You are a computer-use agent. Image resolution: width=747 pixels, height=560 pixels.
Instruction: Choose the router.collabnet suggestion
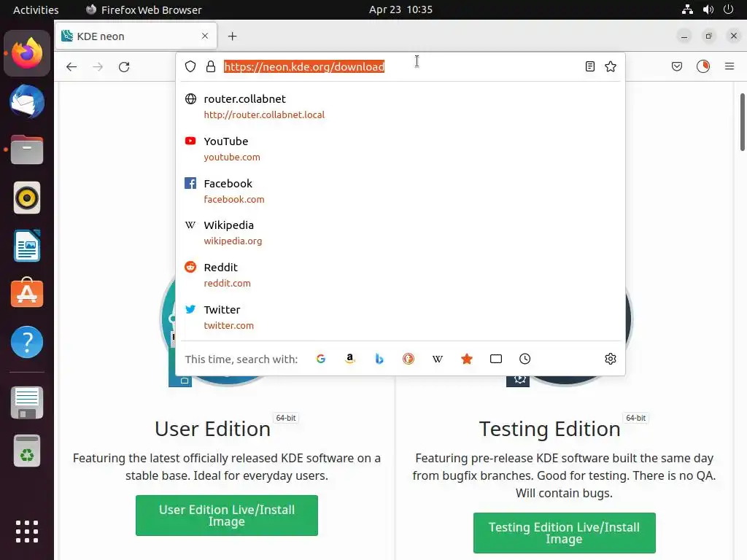[400, 106]
